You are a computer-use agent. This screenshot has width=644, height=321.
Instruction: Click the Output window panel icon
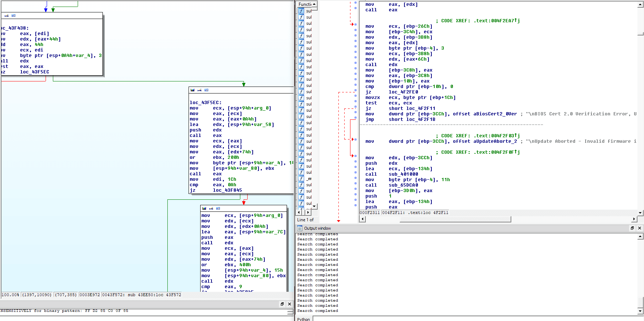(300, 228)
